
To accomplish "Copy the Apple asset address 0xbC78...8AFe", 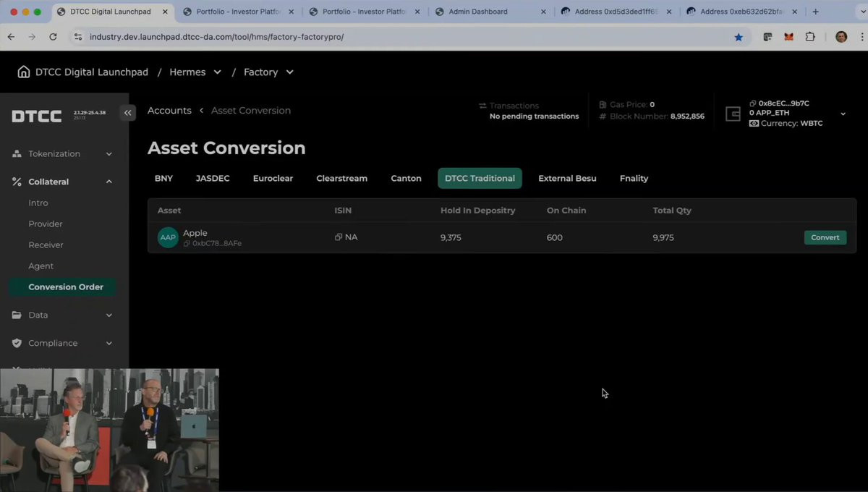I will [x=187, y=244].
